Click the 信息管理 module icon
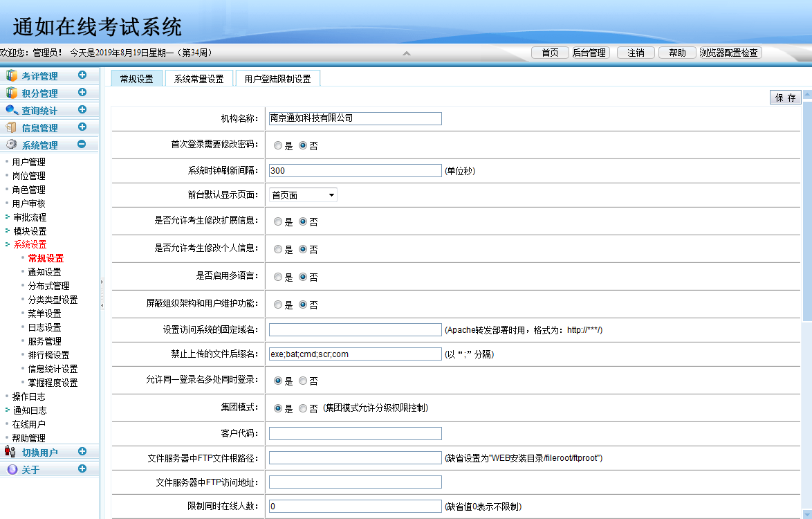 coord(11,127)
